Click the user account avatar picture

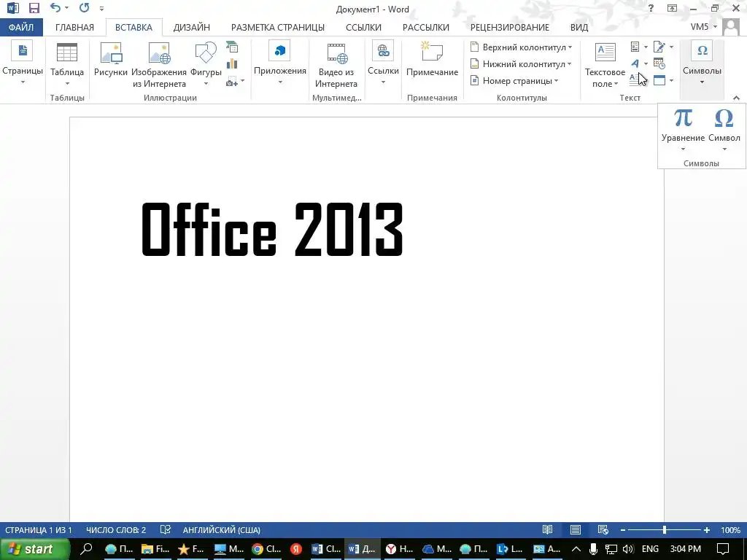(x=731, y=27)
